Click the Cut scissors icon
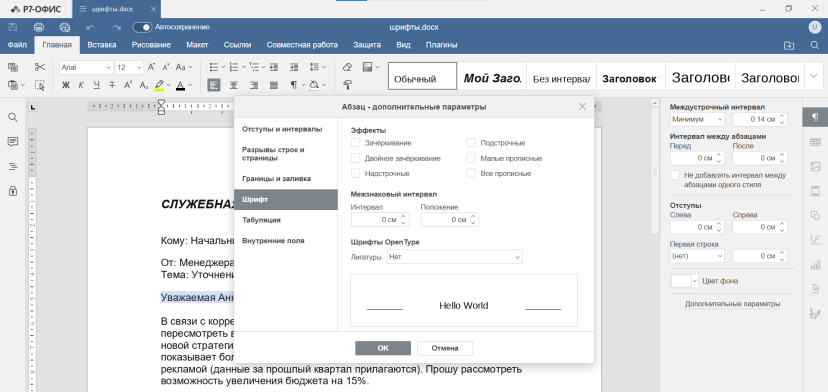The width and height of the screenshot is (828, 392). tap(40, 67)
